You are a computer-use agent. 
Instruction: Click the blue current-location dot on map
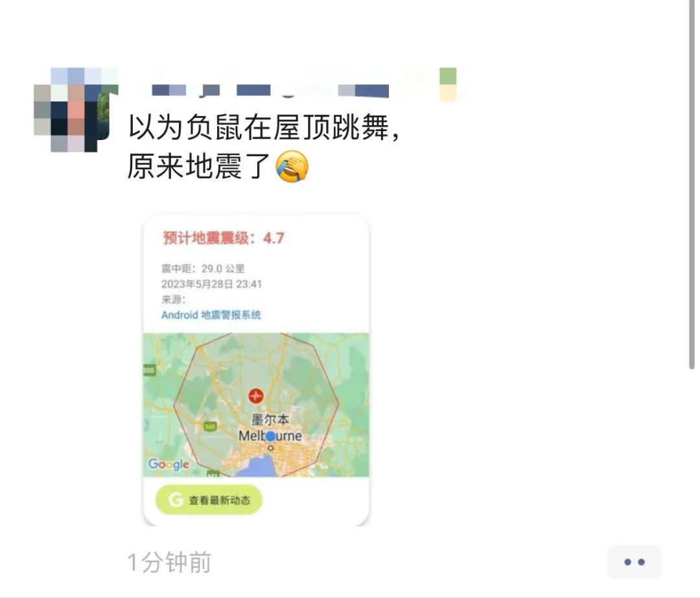click(270, 436)
